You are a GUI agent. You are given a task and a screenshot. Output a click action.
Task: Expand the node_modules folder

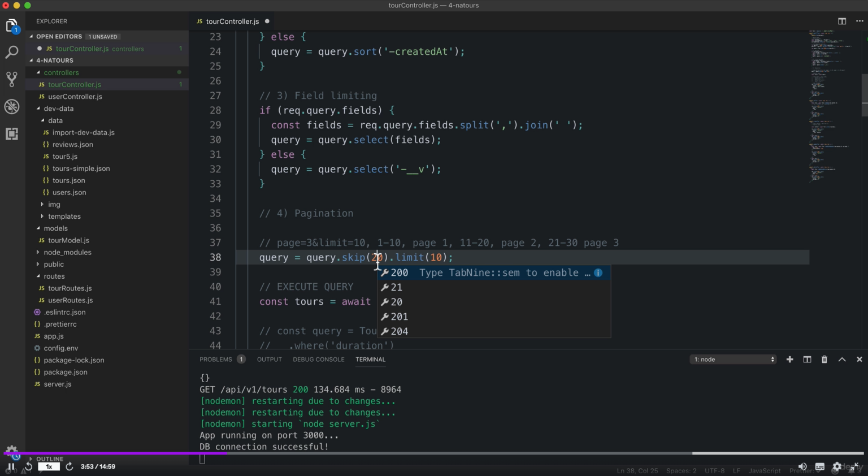click(67, 252)
